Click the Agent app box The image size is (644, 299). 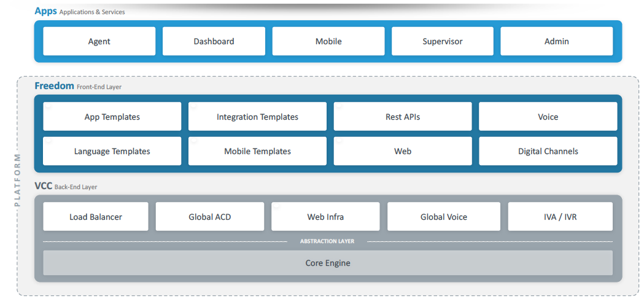99,42
